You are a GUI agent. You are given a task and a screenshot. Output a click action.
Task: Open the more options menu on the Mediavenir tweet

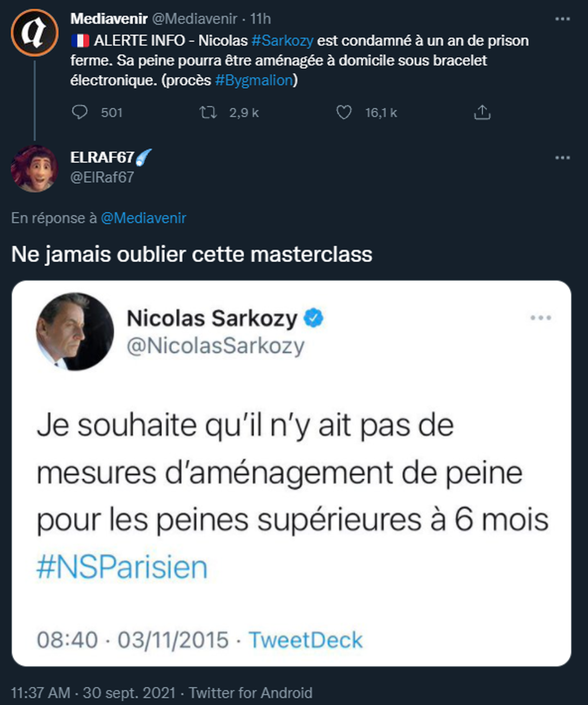[x=563, y=19]
